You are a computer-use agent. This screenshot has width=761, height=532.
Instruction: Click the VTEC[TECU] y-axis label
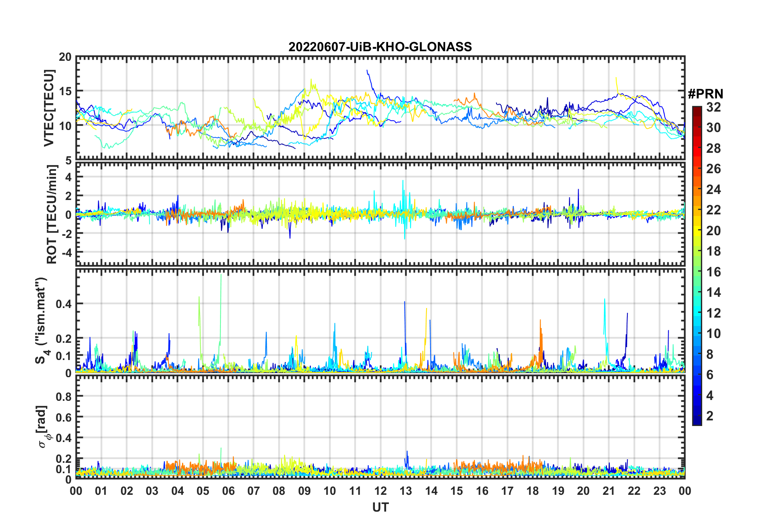coord(49,108)
